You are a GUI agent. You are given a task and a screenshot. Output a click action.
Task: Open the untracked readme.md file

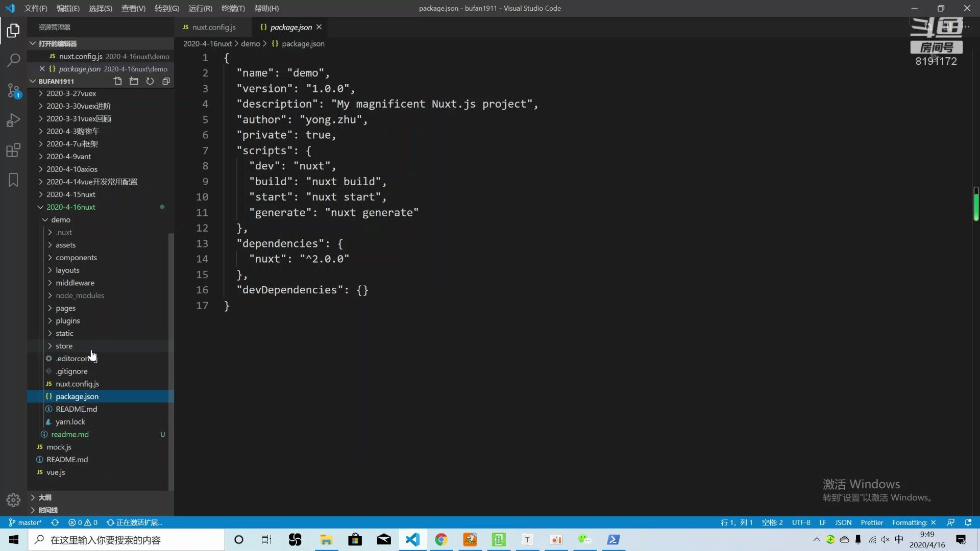click(101, 435)
